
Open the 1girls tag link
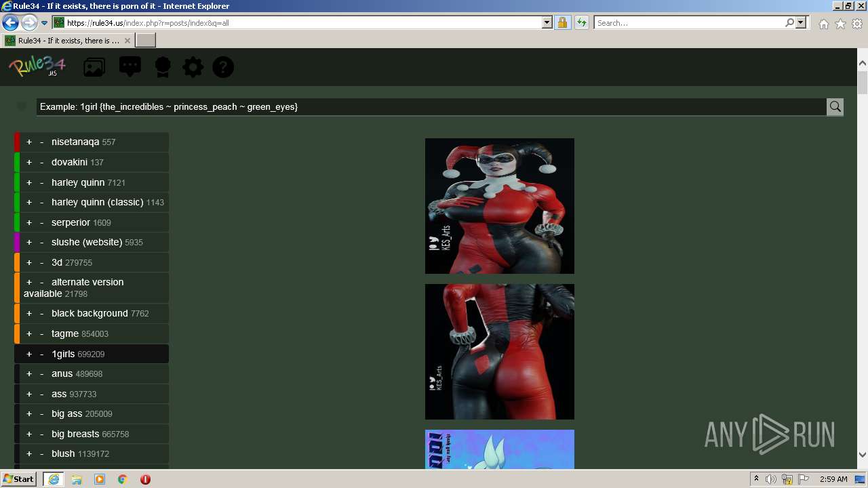63,354
